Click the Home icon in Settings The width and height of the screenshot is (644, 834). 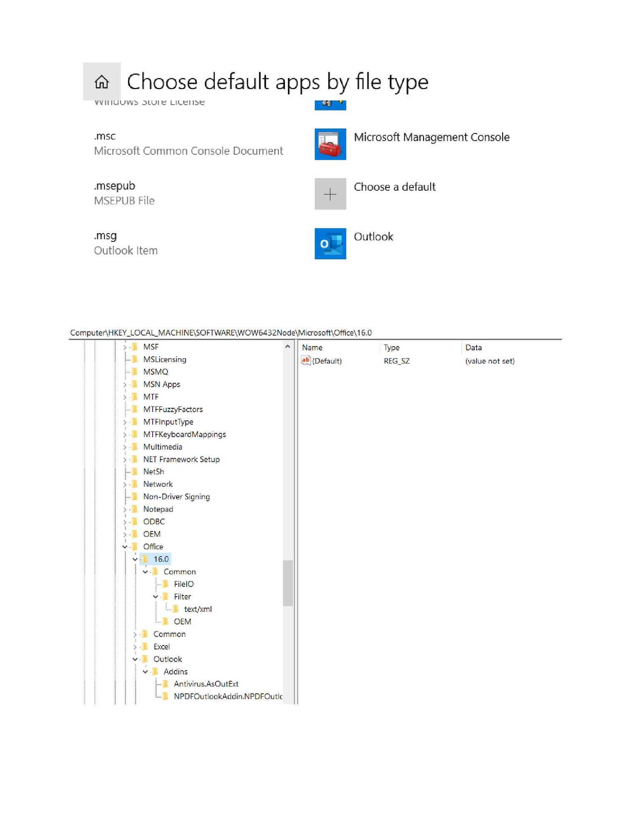coord(102,82)
